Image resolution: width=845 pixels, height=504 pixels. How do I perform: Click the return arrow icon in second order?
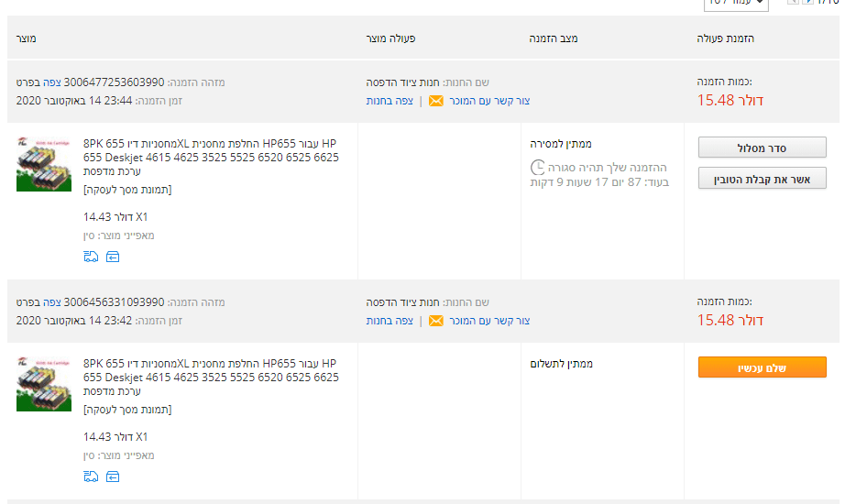[x=113, y=477]
